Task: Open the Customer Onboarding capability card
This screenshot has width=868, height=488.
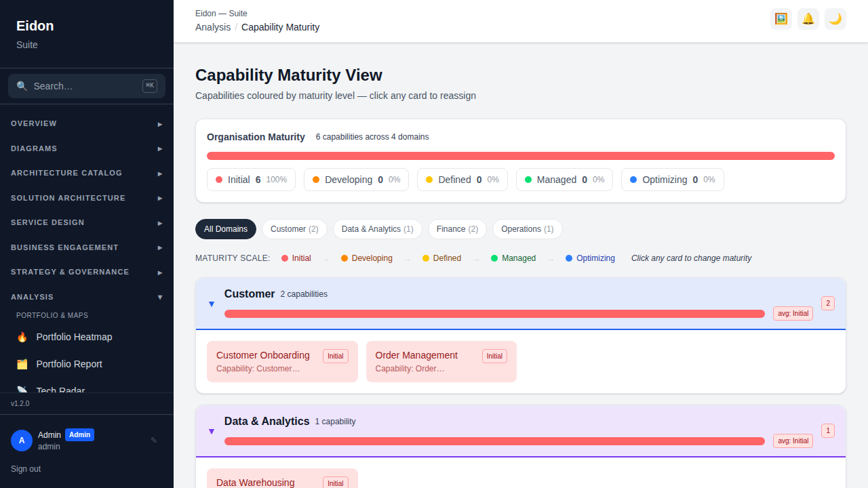Action: coord(282,361)
